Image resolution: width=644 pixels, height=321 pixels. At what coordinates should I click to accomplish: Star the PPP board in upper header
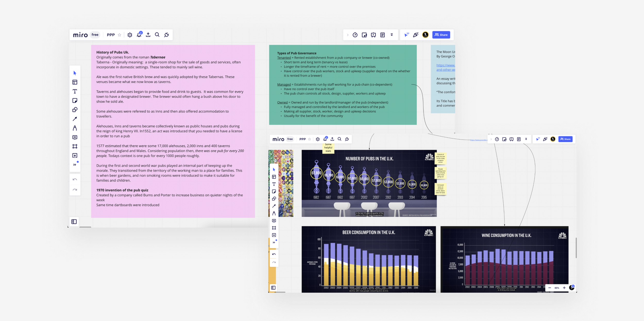point(120,35)
